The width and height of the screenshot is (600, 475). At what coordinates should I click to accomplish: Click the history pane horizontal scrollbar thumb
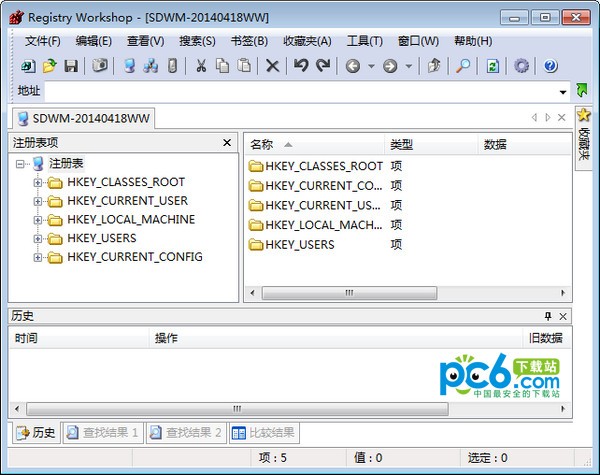(237, 408)
